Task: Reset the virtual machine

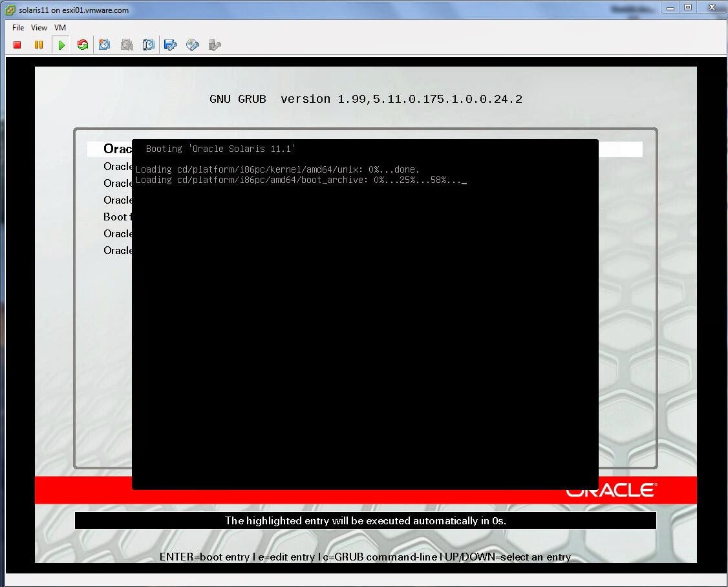Action: click(83, 45)
